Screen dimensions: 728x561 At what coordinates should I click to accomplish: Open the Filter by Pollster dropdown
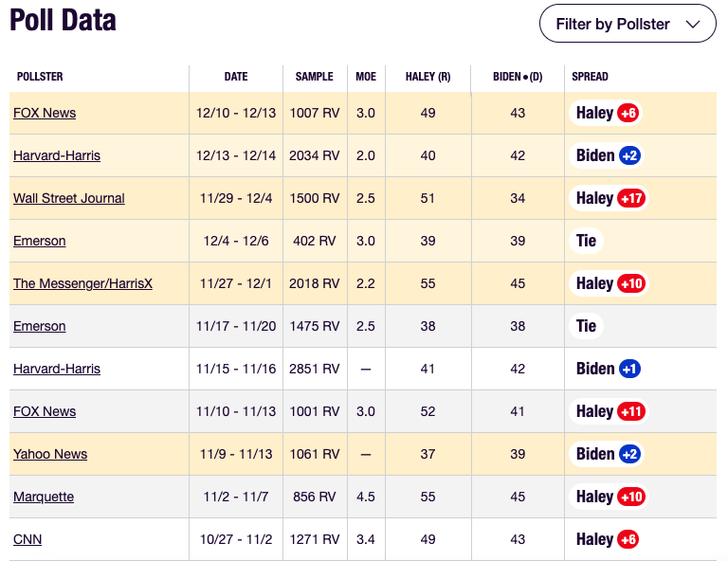tap(628, 24)
